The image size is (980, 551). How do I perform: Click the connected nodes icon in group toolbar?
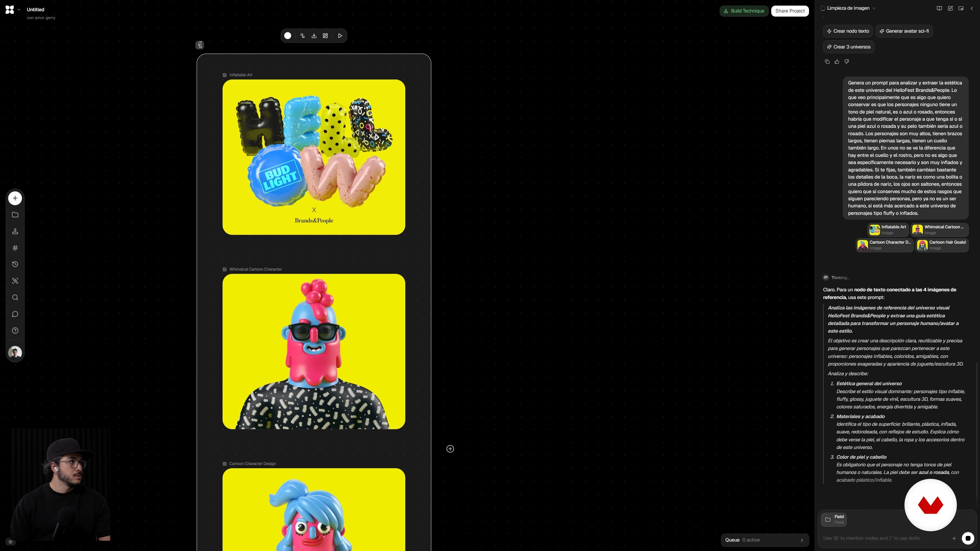click(302, 36)
